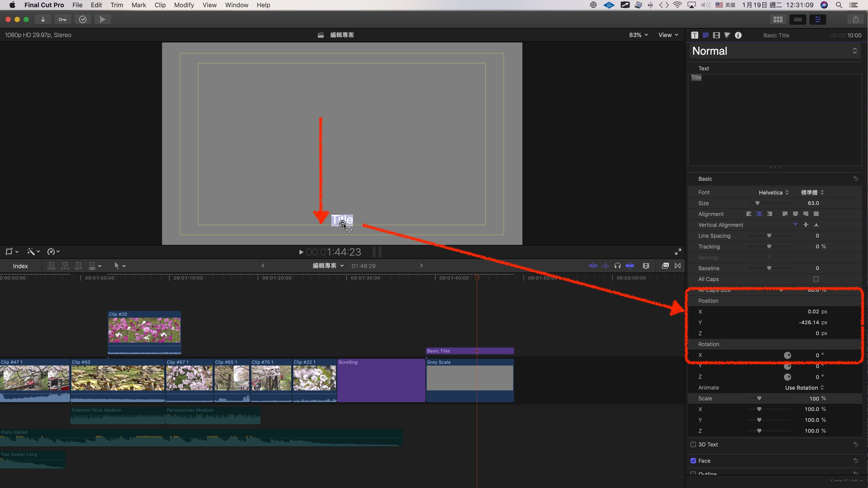Viewport: 868px width, 488px height.
Task: Select center text alignment icon
Action: pyautogui.click(x=759, y=214)
